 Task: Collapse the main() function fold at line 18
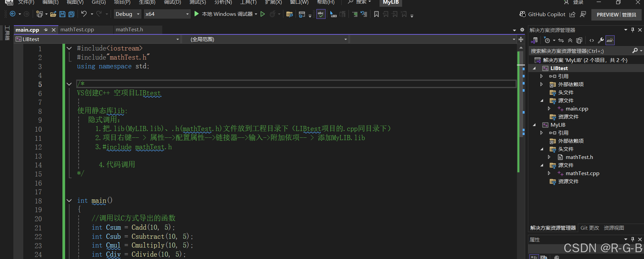(69, 200)
